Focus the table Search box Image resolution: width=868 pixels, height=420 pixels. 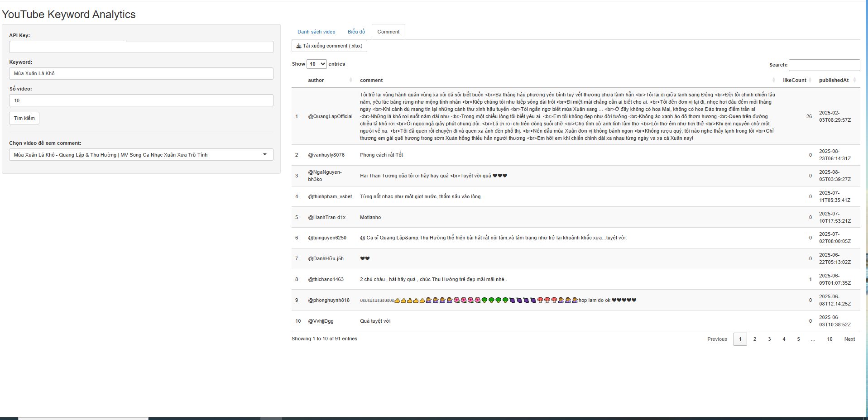pyautogui.click(x=824, y=65)
